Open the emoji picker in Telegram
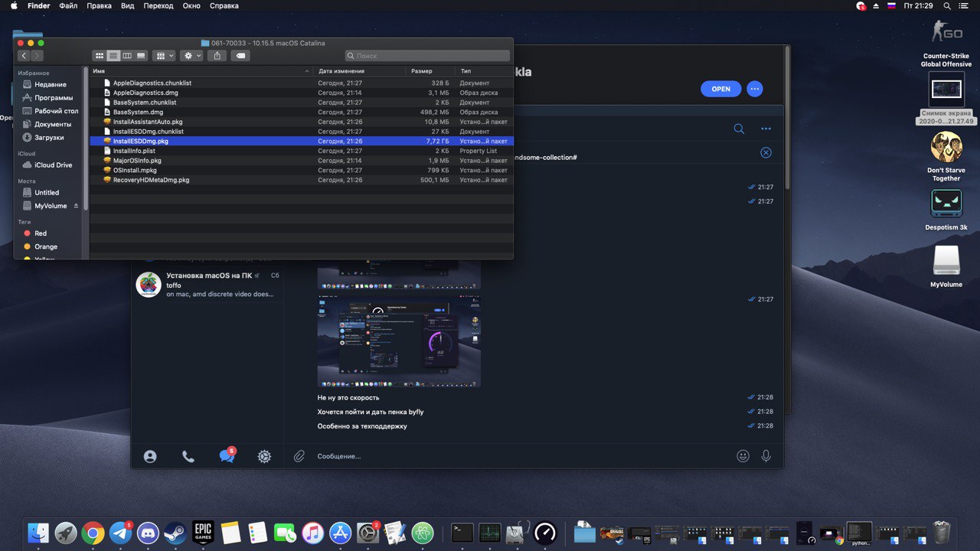The width and height of the screenshot is (980, 551). click(x=743, y=455)
